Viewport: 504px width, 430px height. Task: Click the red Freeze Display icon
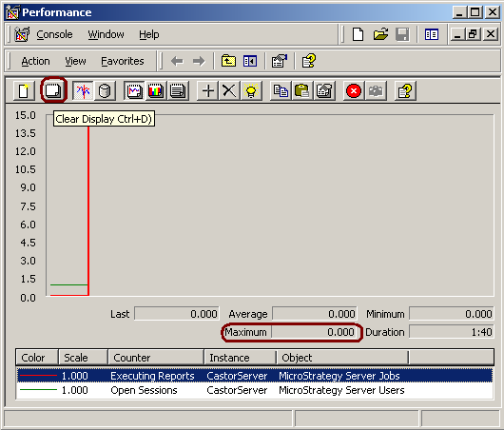[354, 91]
